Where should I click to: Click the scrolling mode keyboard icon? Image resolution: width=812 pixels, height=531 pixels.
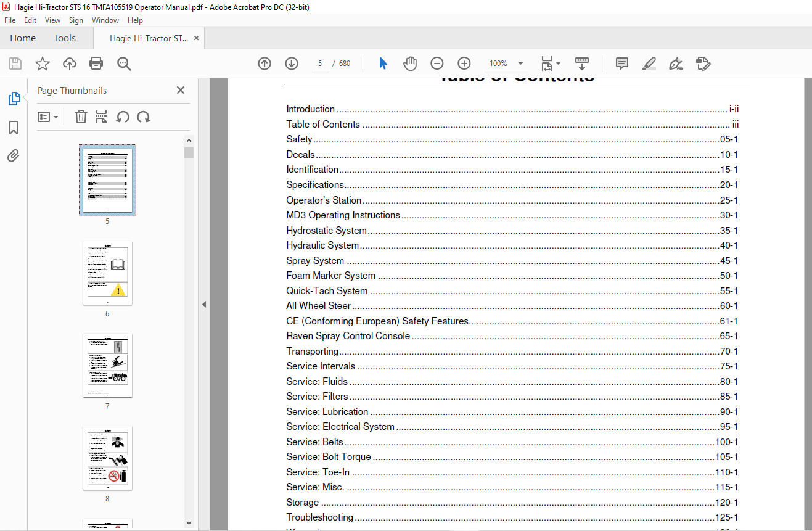[582, 64]
